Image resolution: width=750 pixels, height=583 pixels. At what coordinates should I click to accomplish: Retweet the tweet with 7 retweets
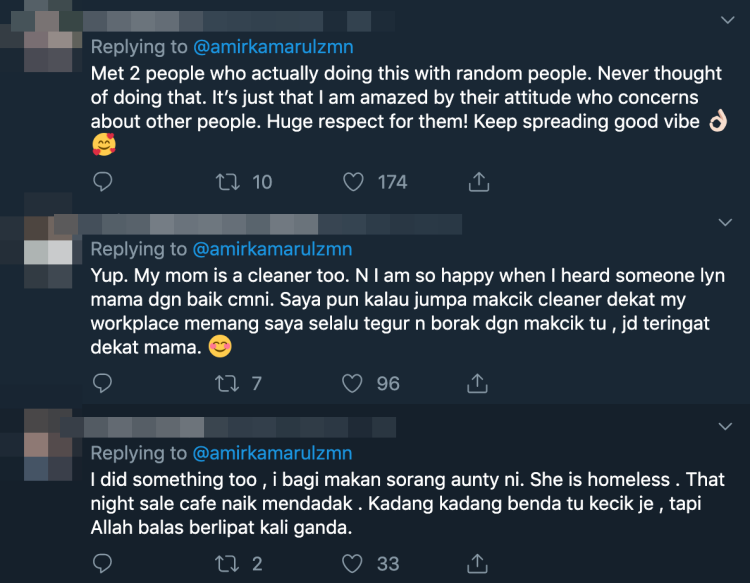point(226,383)
